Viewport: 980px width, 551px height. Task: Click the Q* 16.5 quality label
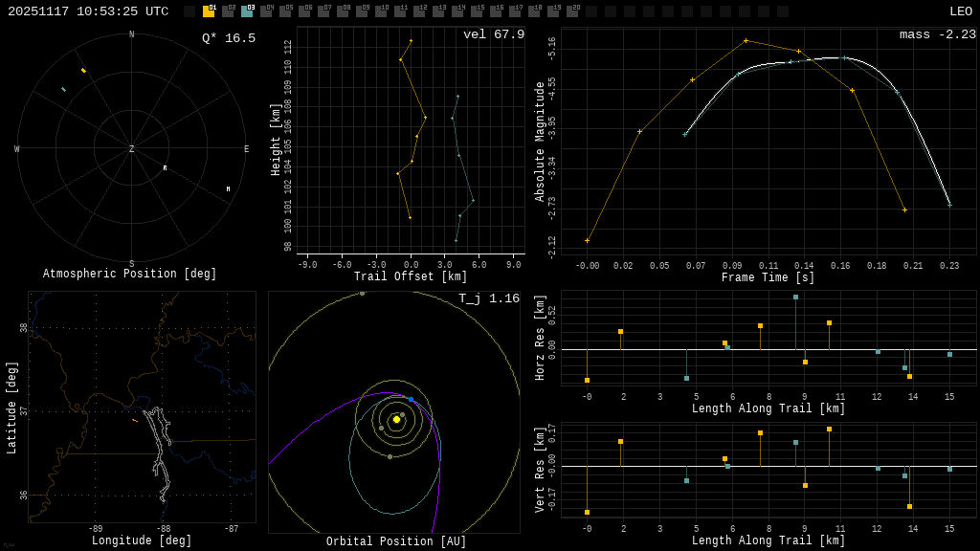point(228,38)
